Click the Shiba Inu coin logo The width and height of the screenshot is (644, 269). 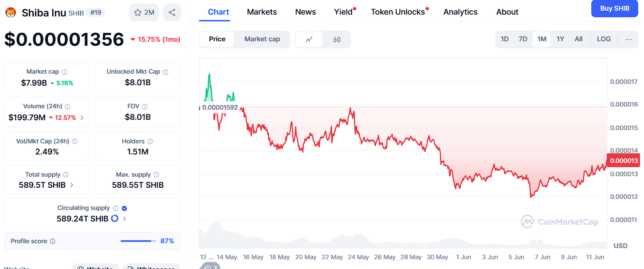click(10, 12)
